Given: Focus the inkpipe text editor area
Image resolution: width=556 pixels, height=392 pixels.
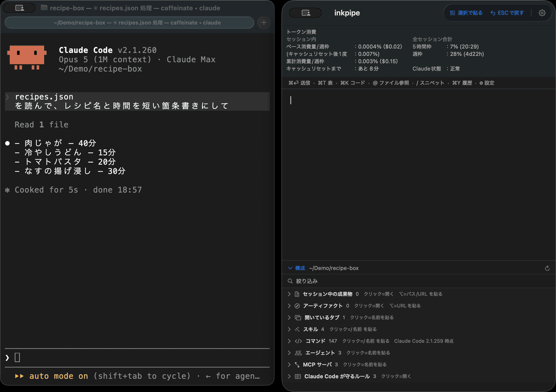Looking at the screenshot, I should pos(419,174).
